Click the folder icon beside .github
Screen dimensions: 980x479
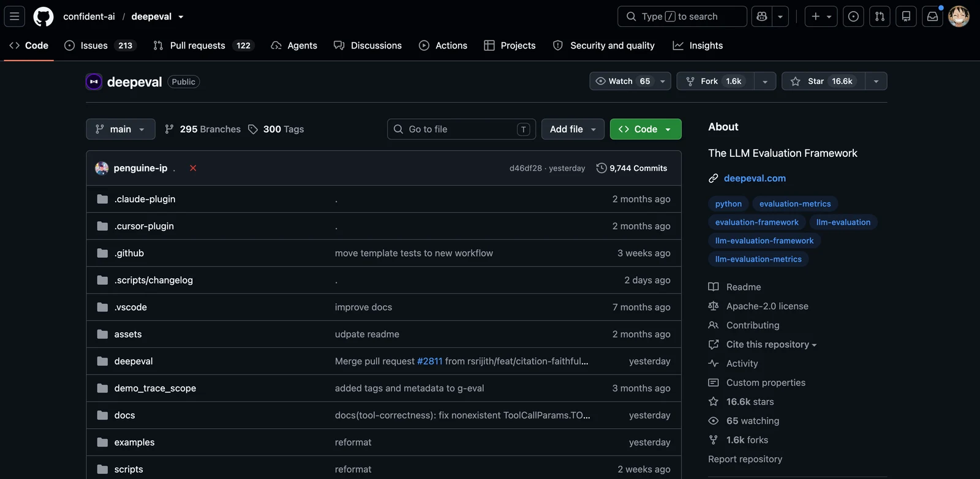(x=102, y=253)
